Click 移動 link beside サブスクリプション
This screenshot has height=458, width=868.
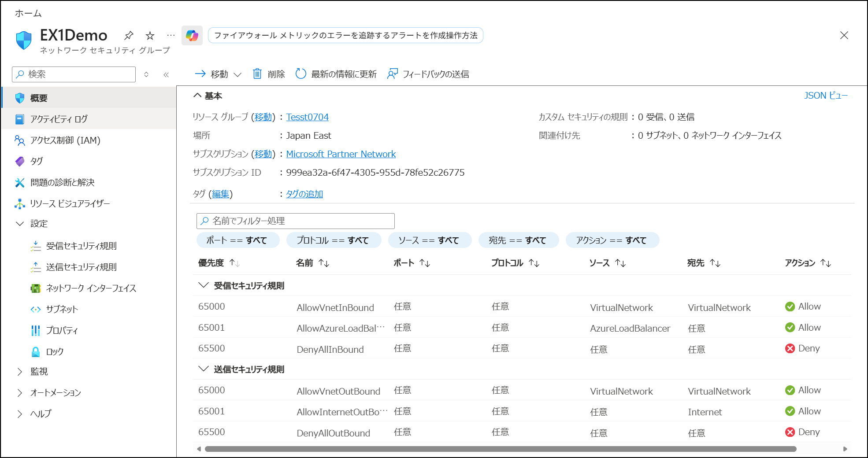[x=263, y=154]
